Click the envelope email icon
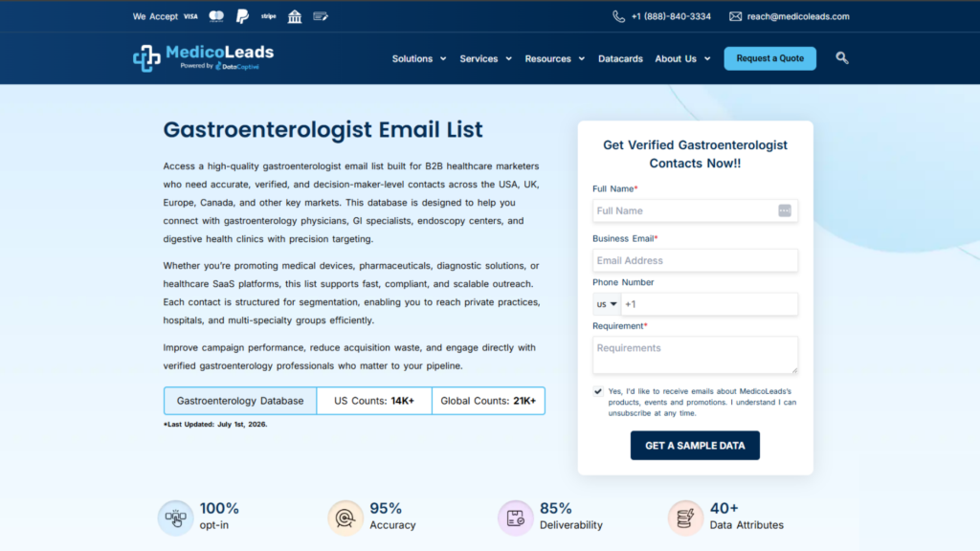Screen dimensions: 980x551 tap(735, 16)
